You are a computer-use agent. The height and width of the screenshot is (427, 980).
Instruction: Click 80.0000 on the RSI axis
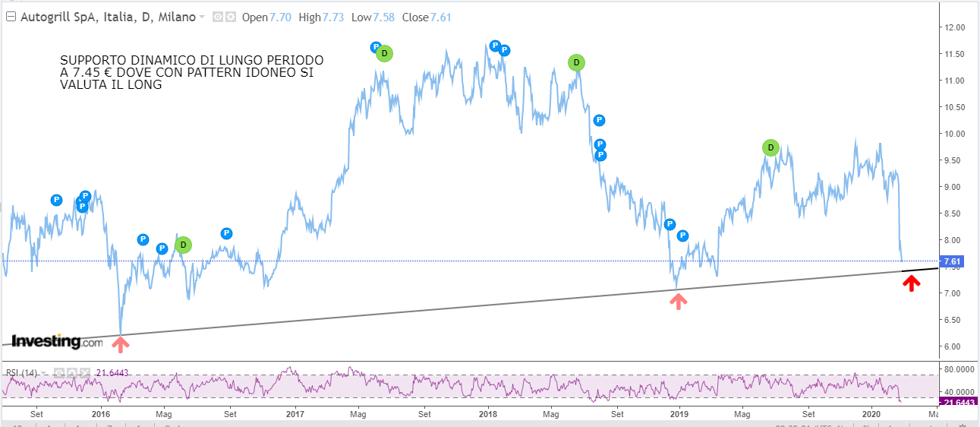click(960, 369)
